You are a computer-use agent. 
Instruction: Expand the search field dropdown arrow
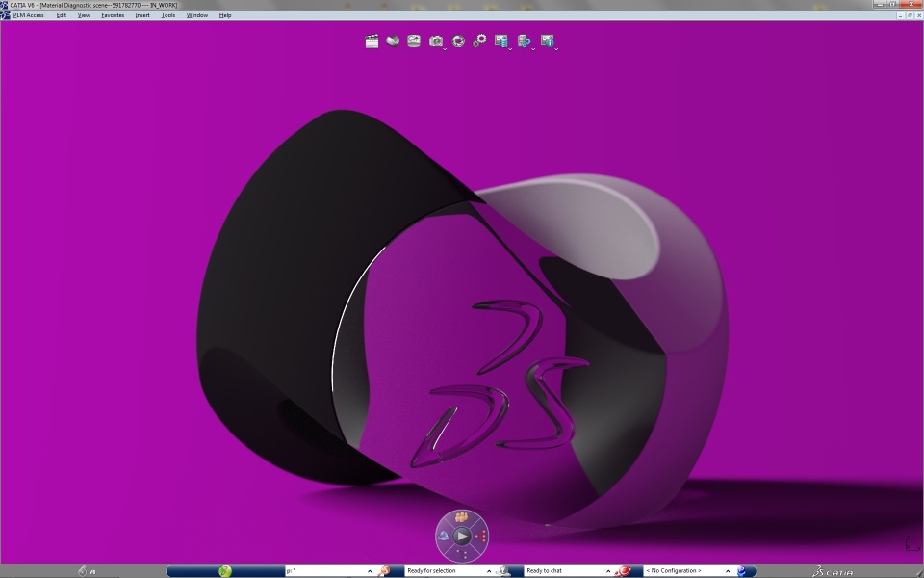tap(370, 571)
